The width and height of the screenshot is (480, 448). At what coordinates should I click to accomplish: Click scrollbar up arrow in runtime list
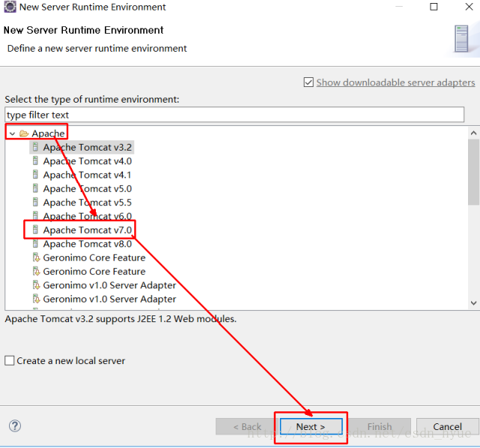click(473, 133)
